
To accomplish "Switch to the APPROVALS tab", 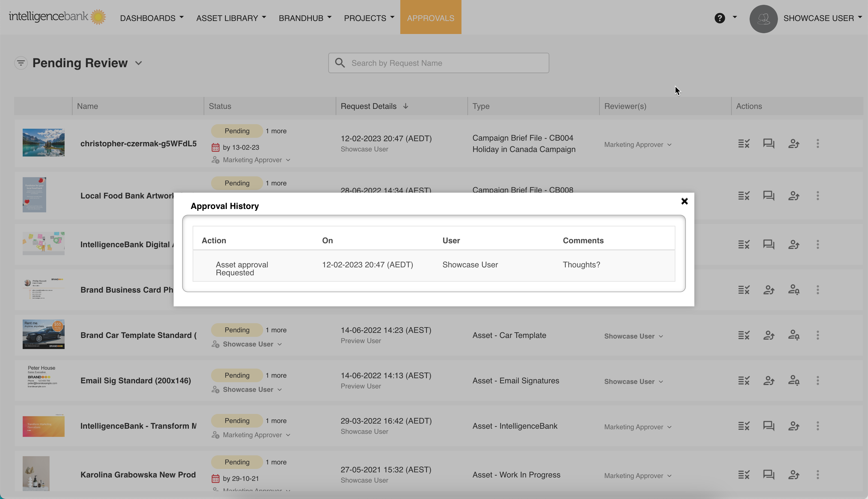I will pos(430,18).
